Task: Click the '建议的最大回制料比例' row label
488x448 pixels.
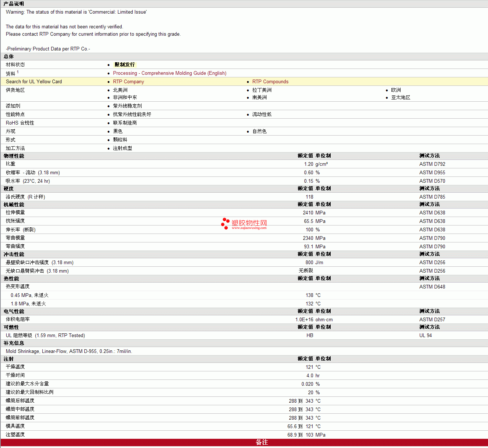Action: (30, 392)
